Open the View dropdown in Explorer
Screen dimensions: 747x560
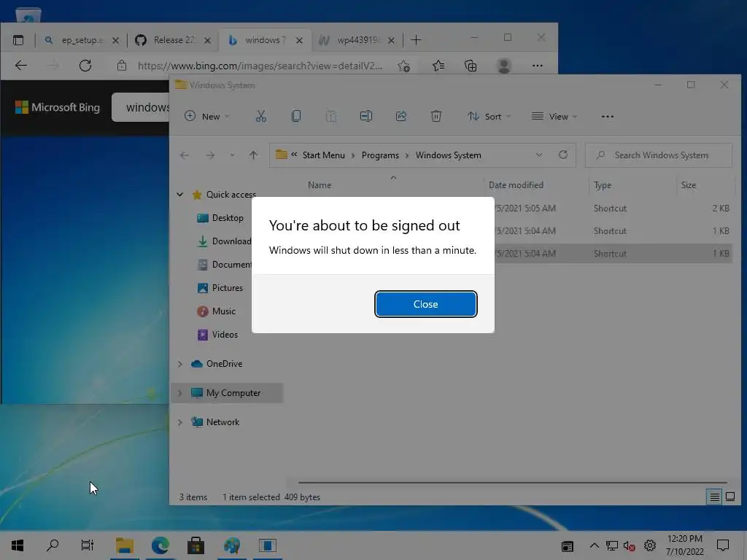click(554, 116)
